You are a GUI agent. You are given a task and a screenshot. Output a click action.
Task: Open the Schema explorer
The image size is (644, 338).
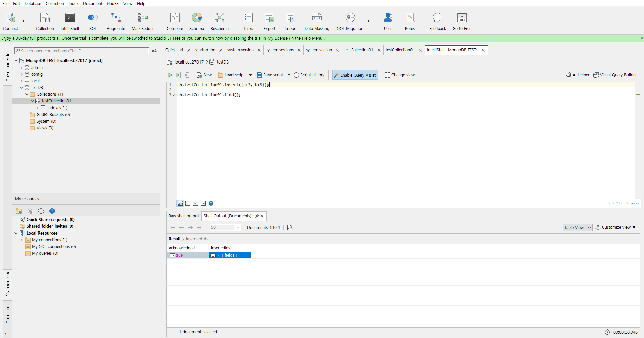(x=196, y=21)
